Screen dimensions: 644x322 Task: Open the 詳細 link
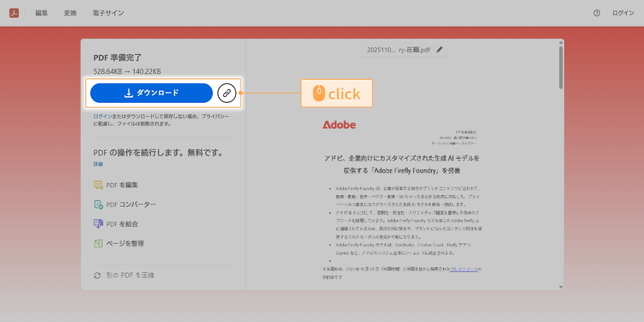click(98, 164)
